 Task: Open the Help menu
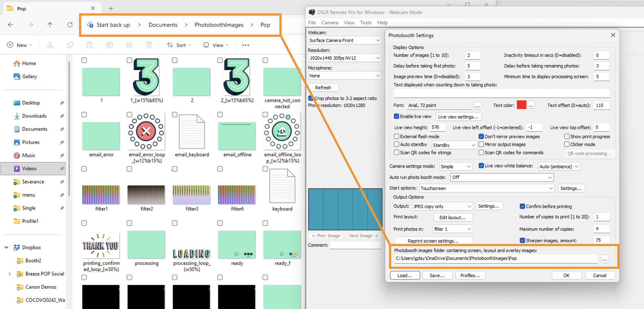tap(383, 23)
